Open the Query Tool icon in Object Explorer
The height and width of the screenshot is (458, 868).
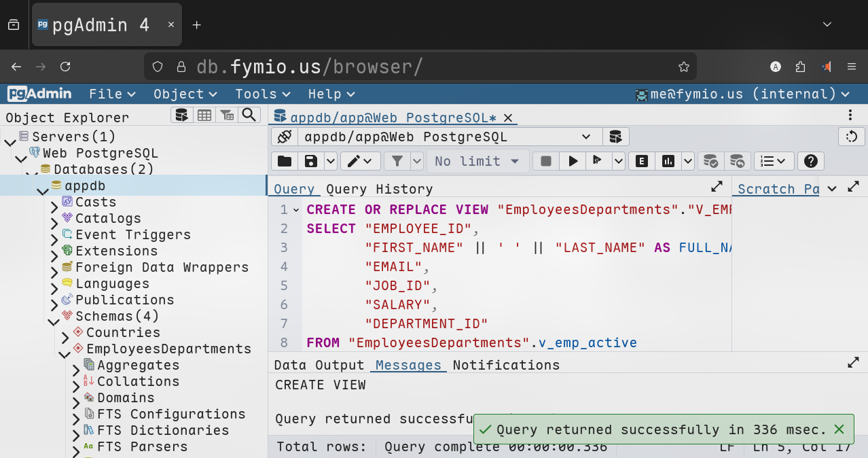[x=181, y=116]
